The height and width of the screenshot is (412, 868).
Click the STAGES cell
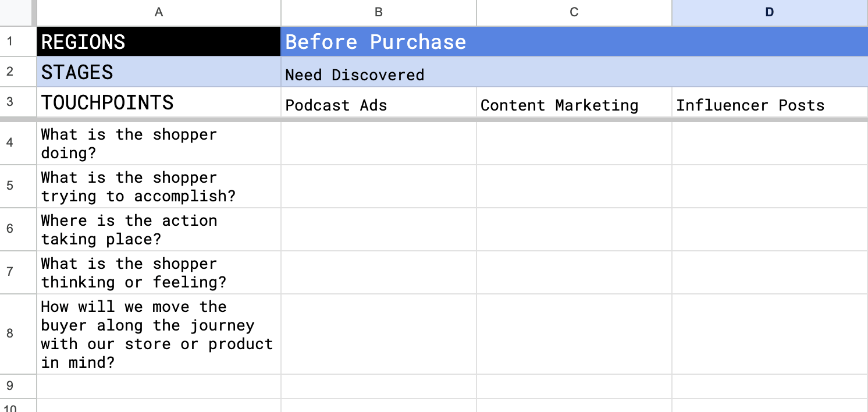pyautogui.click(x=158, y=72)
